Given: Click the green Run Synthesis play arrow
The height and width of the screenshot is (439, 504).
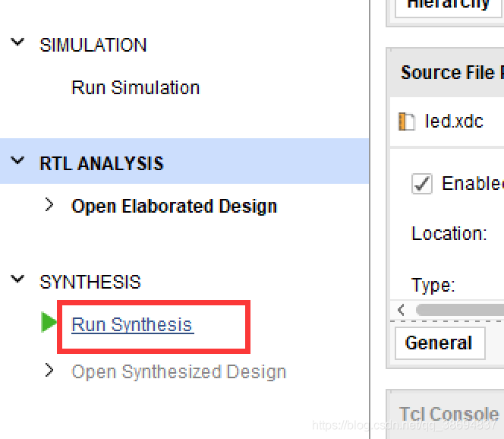Looking at the screenshot, I should [x=49, y=322].
